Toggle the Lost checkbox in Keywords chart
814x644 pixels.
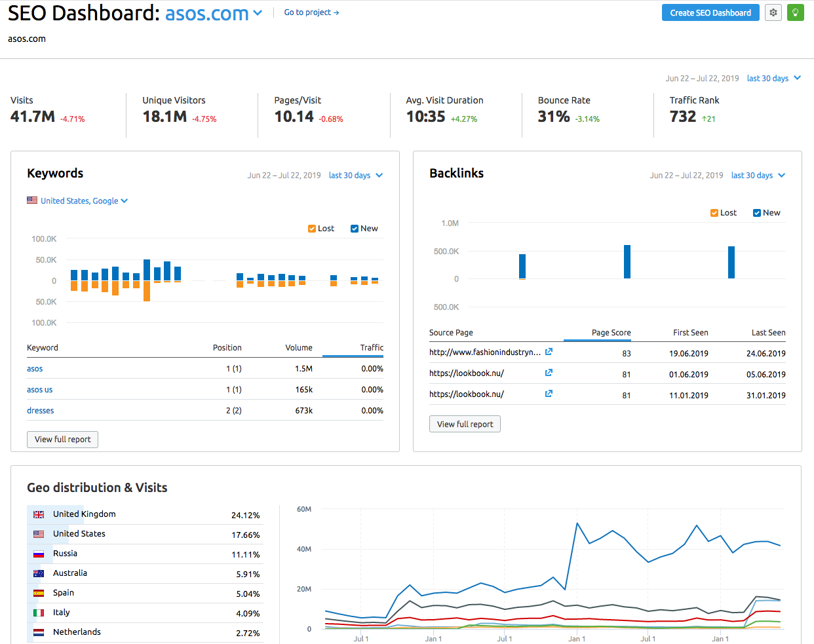312,229
